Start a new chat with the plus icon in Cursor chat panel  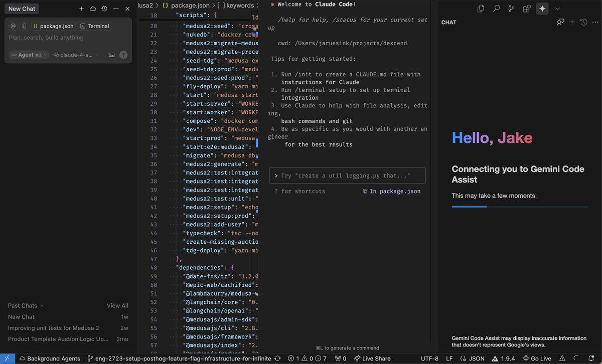tap(81, 9)
